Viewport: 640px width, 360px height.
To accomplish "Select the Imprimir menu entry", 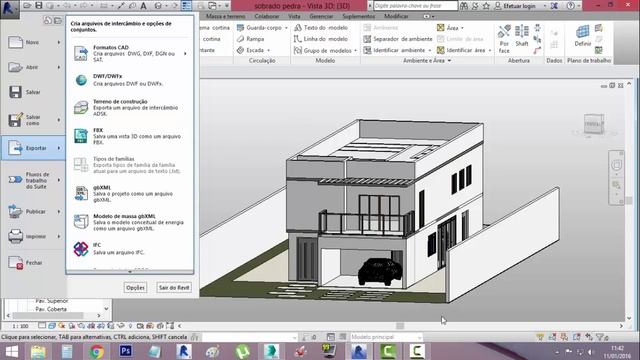I will tap(33, 236).
